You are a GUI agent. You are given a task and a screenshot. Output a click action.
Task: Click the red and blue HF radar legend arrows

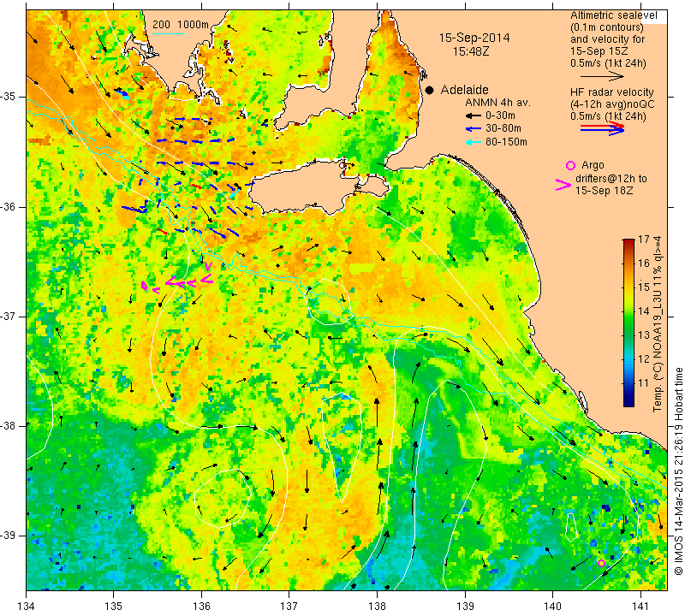pyautogui.click(x=602, y=128)
